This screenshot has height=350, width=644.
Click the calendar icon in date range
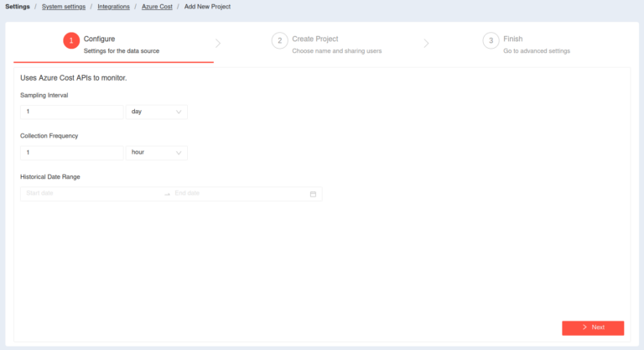(313, 194)
